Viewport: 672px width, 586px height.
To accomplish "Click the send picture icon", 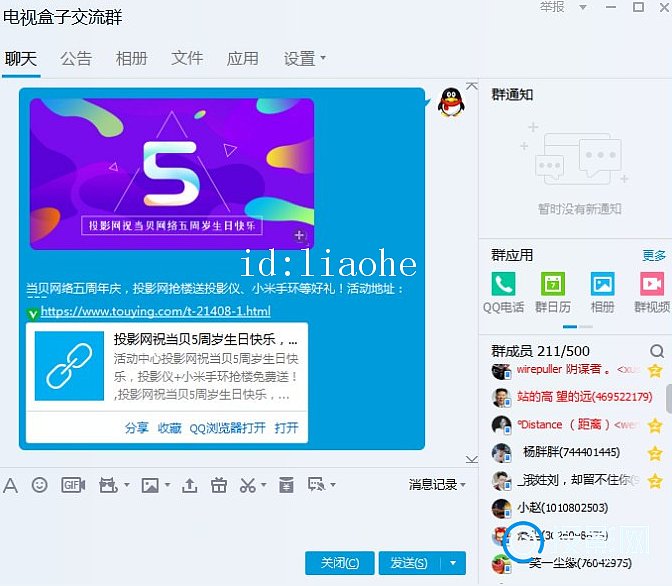I will [150, 485].
